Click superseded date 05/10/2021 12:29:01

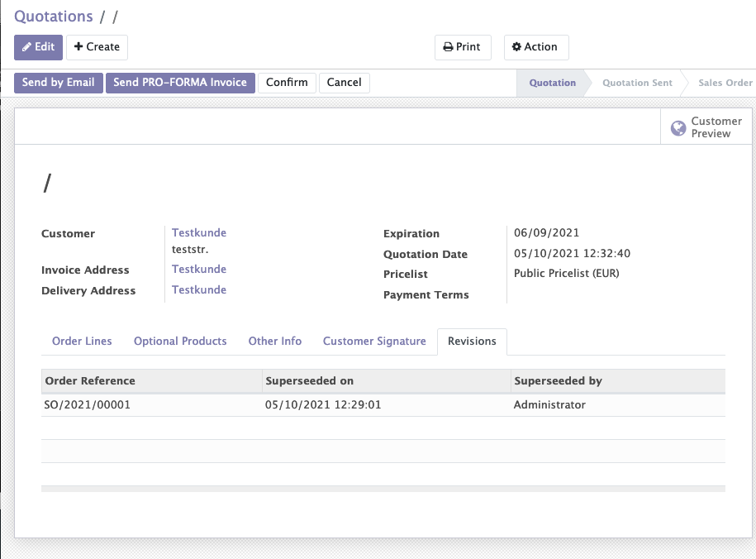tap(323, 404)
